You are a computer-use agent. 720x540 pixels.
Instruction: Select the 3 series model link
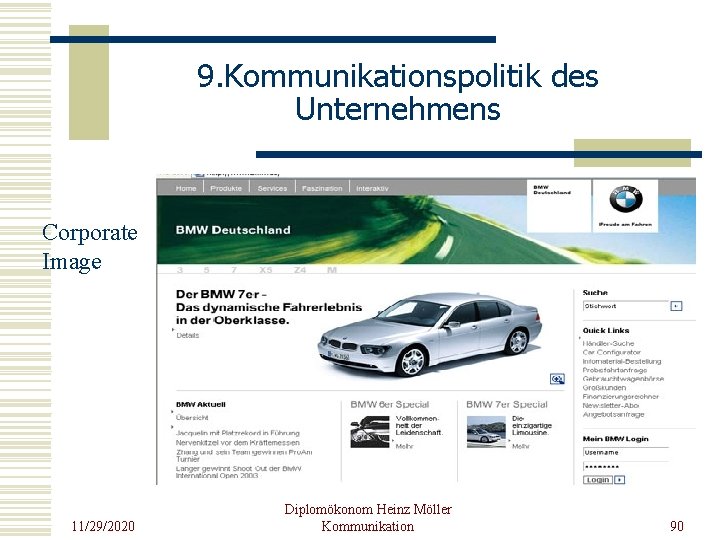[x=180, y=270]
